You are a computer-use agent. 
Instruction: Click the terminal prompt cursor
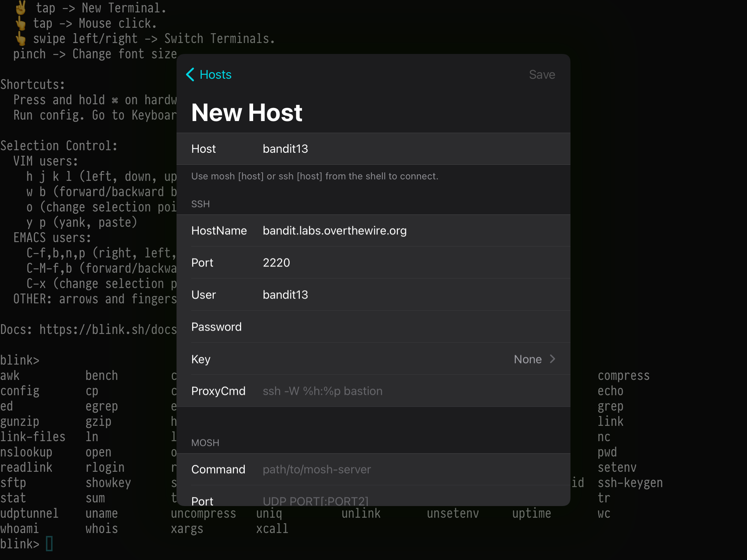pyautogui.click(x=49, y=544)
